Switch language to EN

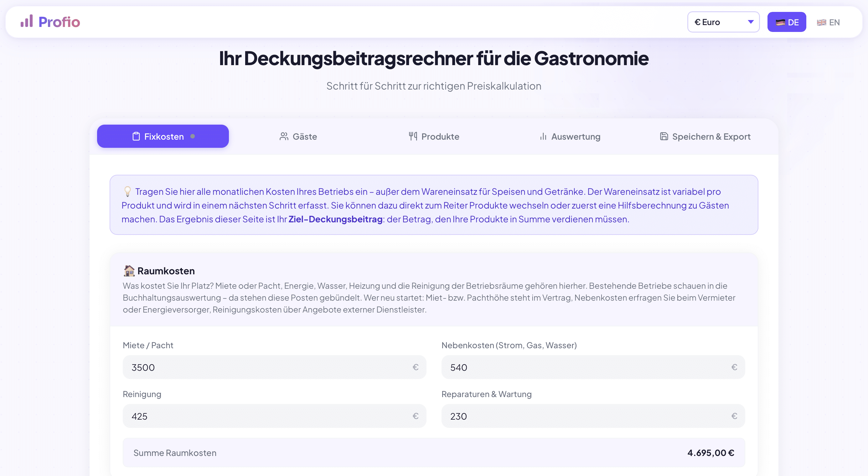tap(828, 22)
